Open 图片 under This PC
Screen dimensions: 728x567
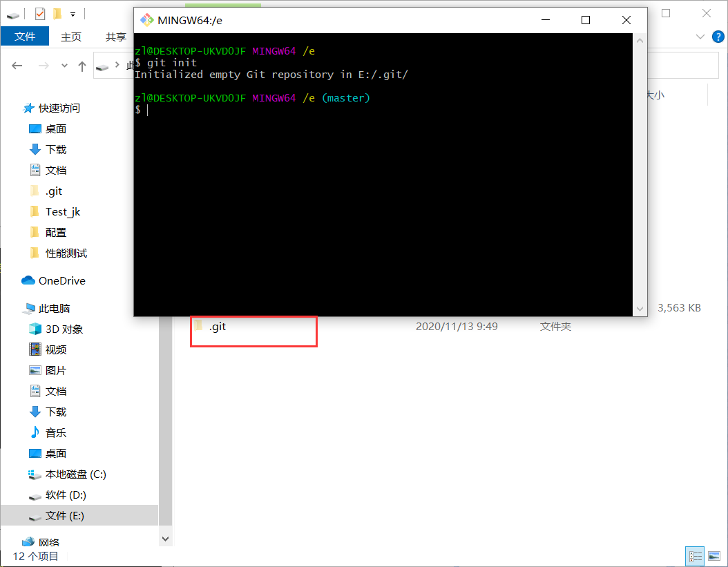pos(56,371)
